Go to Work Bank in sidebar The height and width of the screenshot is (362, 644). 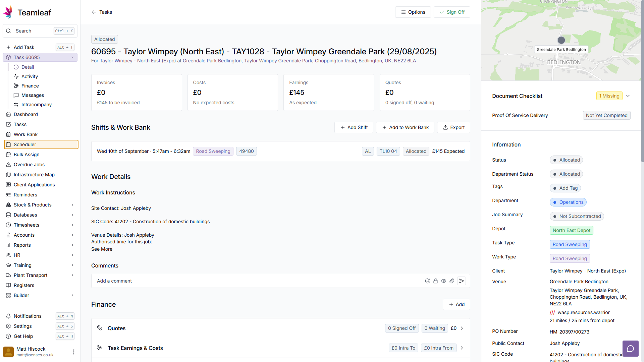[x=40, y=134]
